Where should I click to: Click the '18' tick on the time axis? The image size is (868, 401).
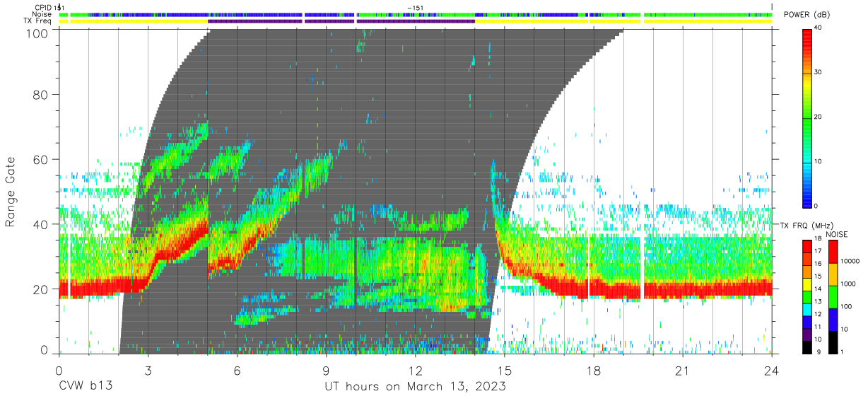coord(594,369)
